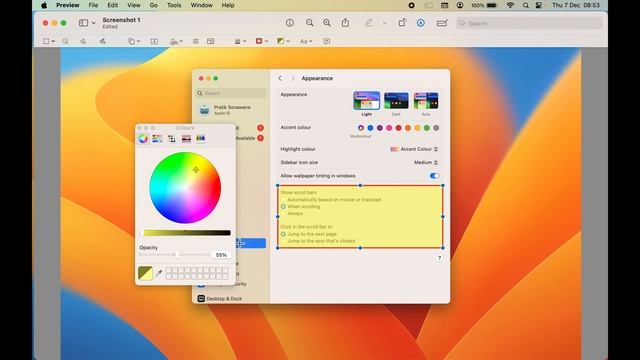Open the Adjust Colour tool
This screenshot has width=640, height=360.
[x=196, y=41]
